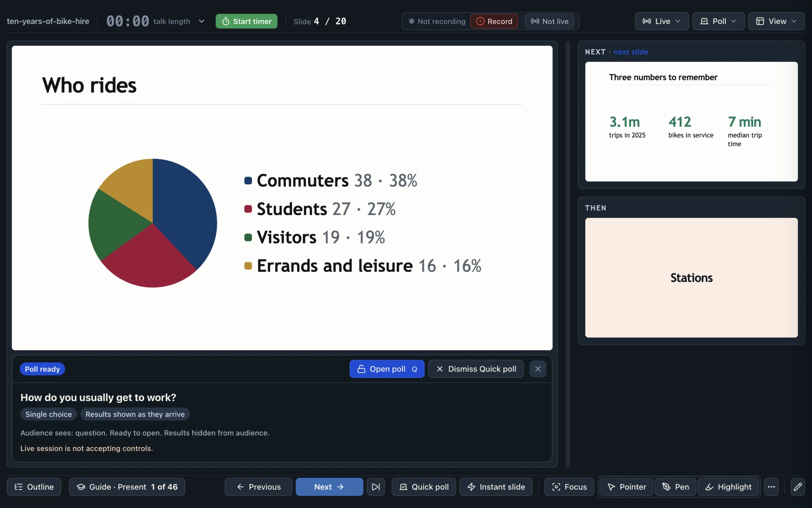Select the Pen tool

coord(675,487)
